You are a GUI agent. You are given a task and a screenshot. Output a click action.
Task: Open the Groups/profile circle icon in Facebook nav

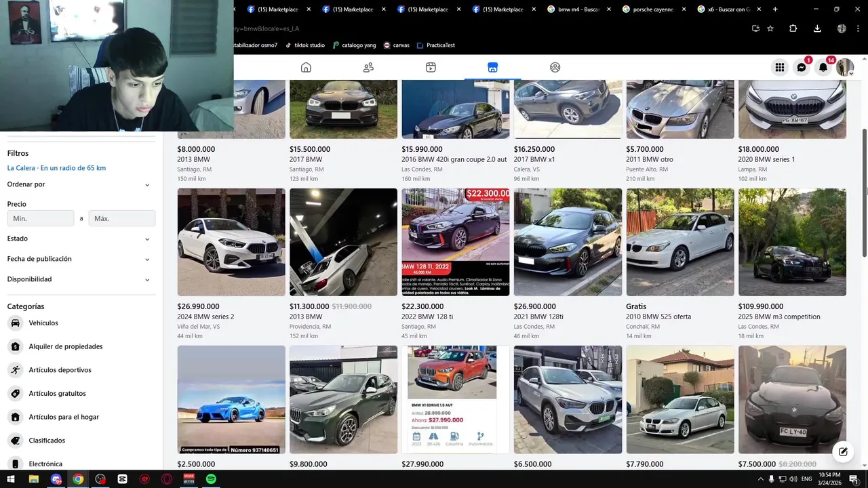[x=555, y=67]
